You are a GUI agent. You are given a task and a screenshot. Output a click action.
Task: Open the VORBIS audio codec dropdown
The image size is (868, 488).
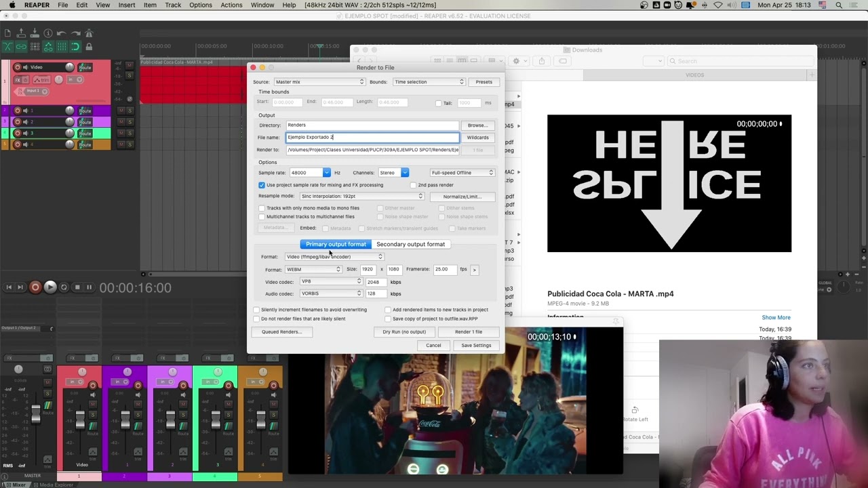[331, 294]
